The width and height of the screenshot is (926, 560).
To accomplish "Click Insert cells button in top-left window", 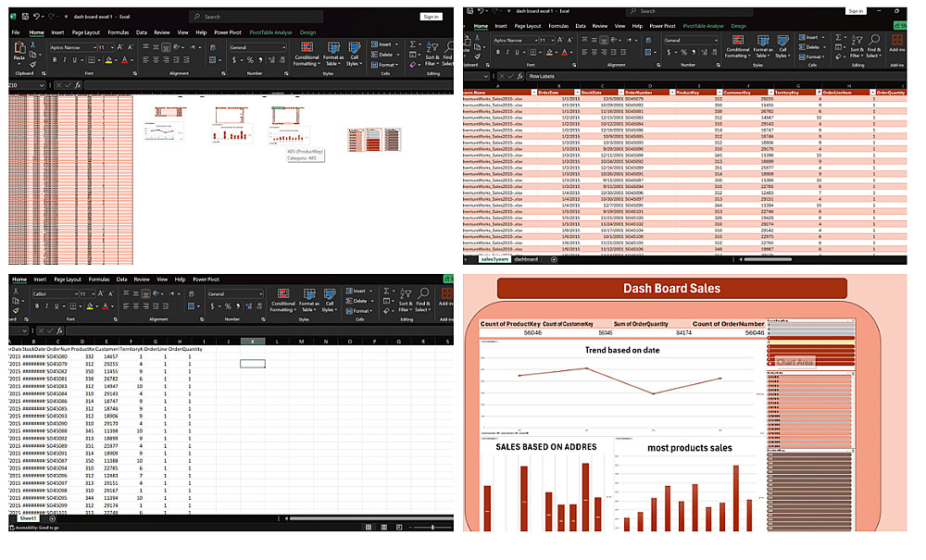I will [384, 44].
